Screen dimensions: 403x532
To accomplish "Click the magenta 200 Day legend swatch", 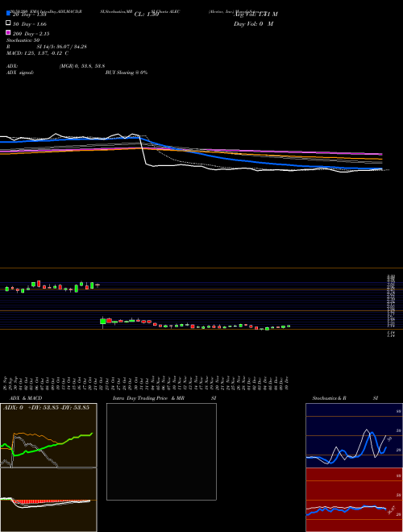I will (8, 32).
